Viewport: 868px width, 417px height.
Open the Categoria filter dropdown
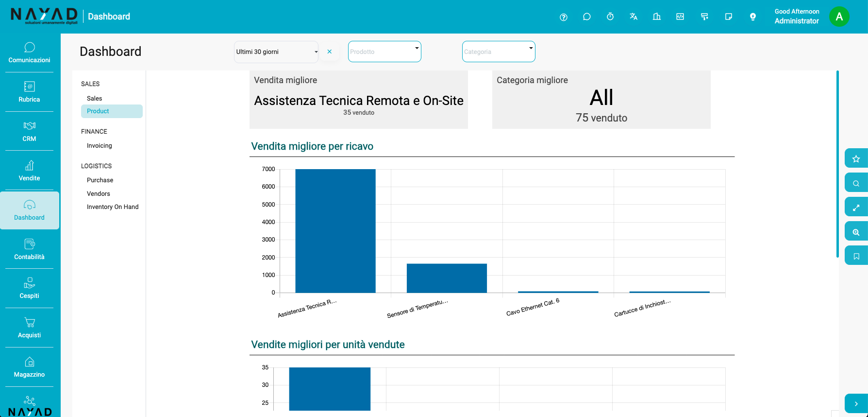498,52
